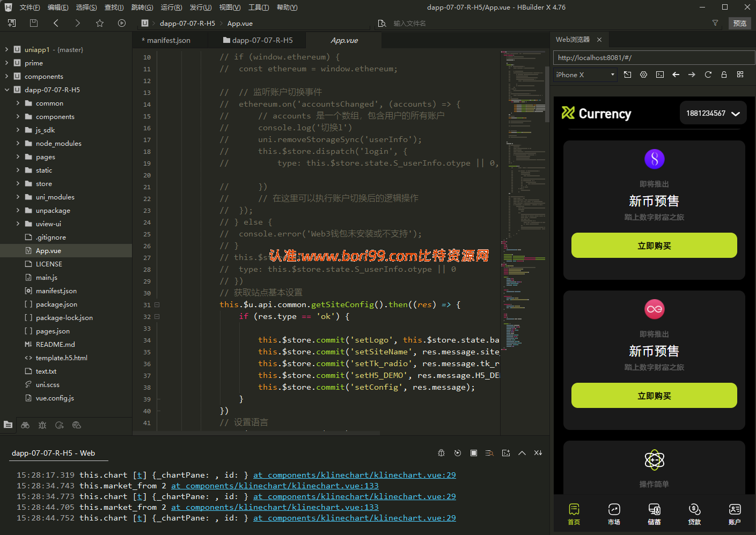Click the browser rotate screen icon
The height and width of the screenshot is (535, 756).
628,75
